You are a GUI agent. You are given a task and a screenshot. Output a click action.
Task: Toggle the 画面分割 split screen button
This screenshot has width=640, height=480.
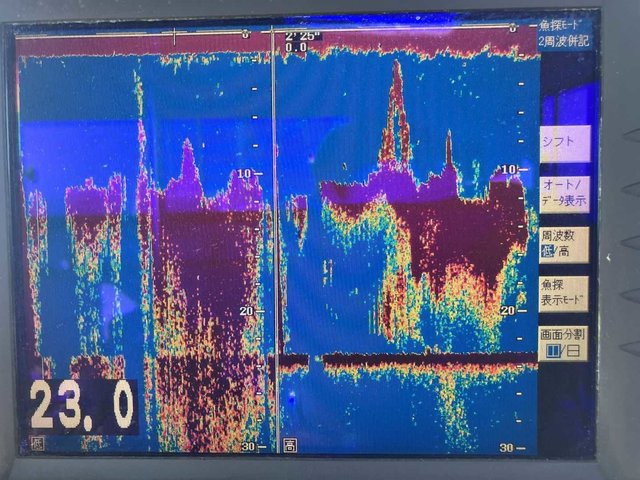pos(564,343)
